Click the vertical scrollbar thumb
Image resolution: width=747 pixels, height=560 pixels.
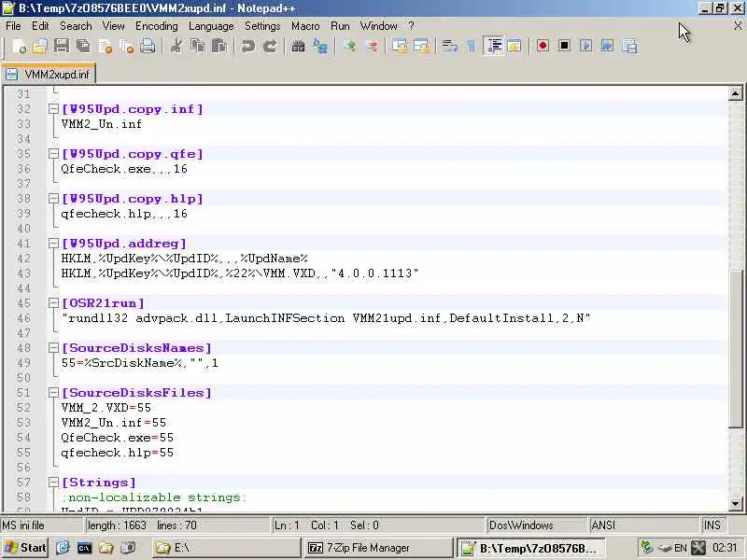(x=735, y=348)
